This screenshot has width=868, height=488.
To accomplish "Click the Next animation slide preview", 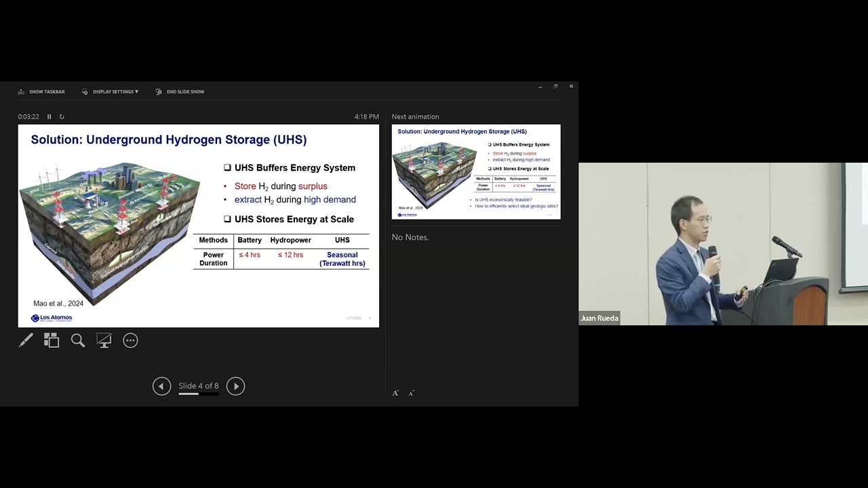I will pyautogui.click(x=476, y=171).
